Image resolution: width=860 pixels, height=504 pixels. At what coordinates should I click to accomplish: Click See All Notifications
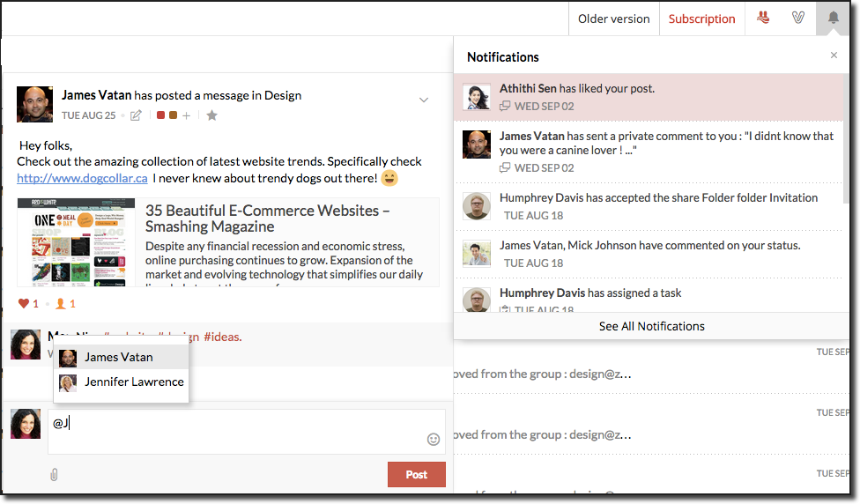[x=651, y=326]
